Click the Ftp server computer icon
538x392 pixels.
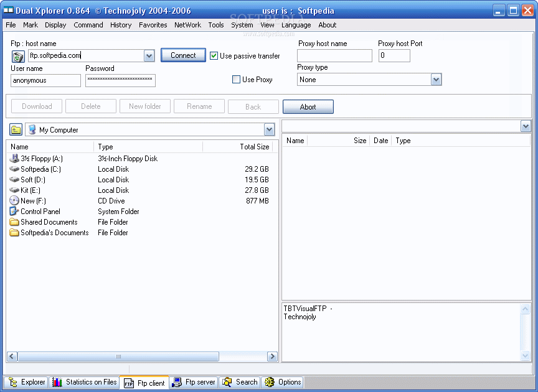click(177, 382)
